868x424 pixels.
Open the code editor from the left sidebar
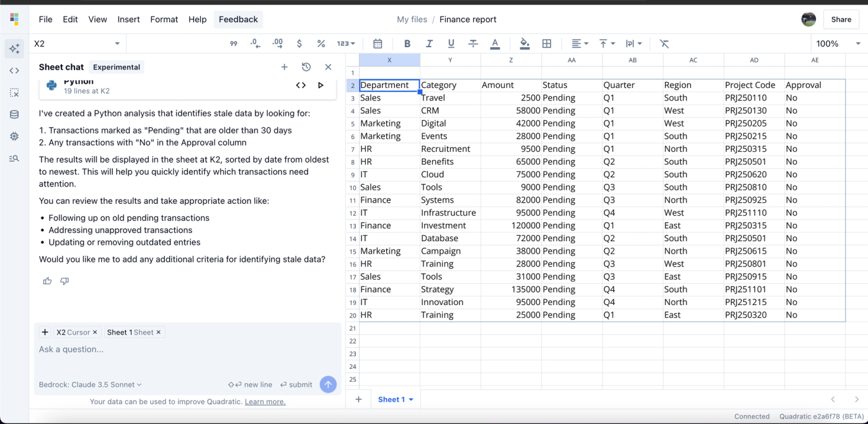tap(14, 70)
